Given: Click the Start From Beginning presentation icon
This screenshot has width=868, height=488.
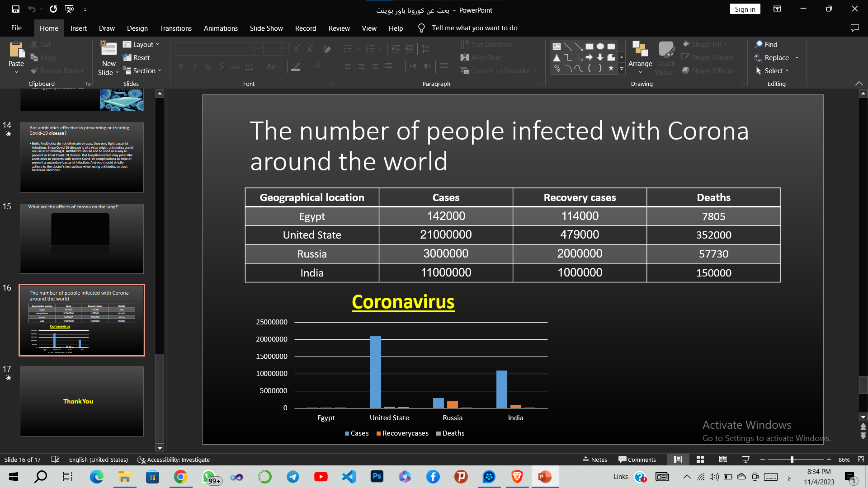Looking at the screenshot, I should pyautogui.click(x=69, y=9).
